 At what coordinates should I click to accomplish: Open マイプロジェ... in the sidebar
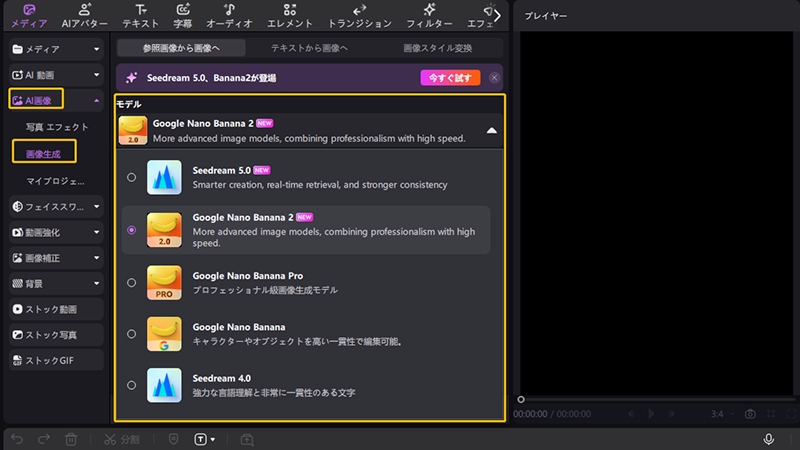tap(55, 181)
